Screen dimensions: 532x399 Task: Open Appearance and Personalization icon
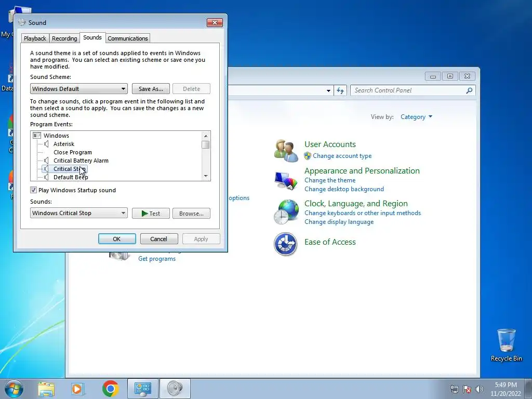pyautogui.click(x=286, y=181)
